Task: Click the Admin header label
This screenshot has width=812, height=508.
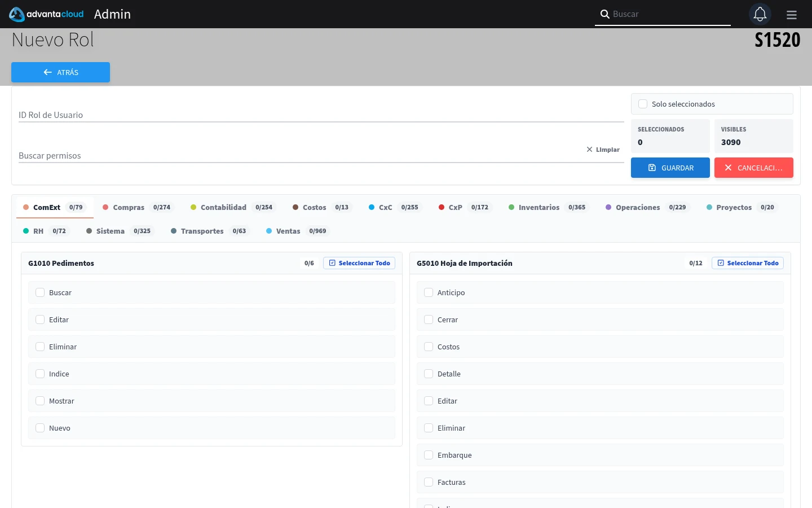Action: tap(112, 14)
